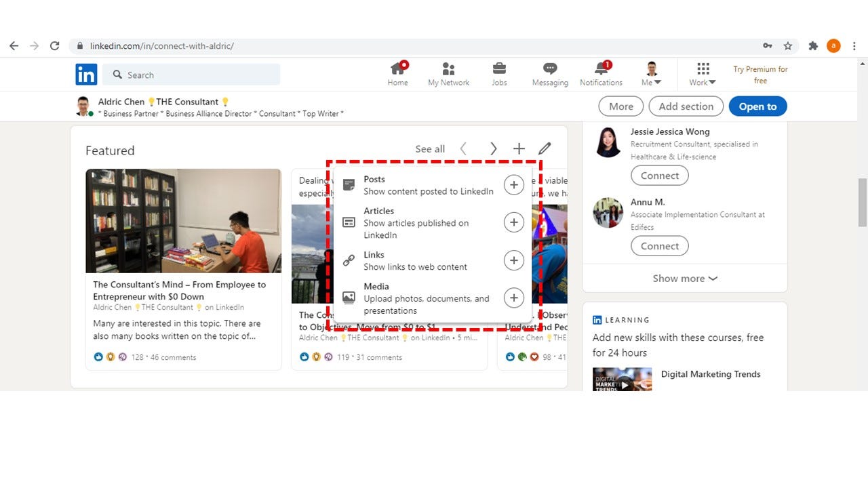Click the LinkedIn logo icon
Image resolution: width=868 pixels, height=488 pixels.
point(86,75)
